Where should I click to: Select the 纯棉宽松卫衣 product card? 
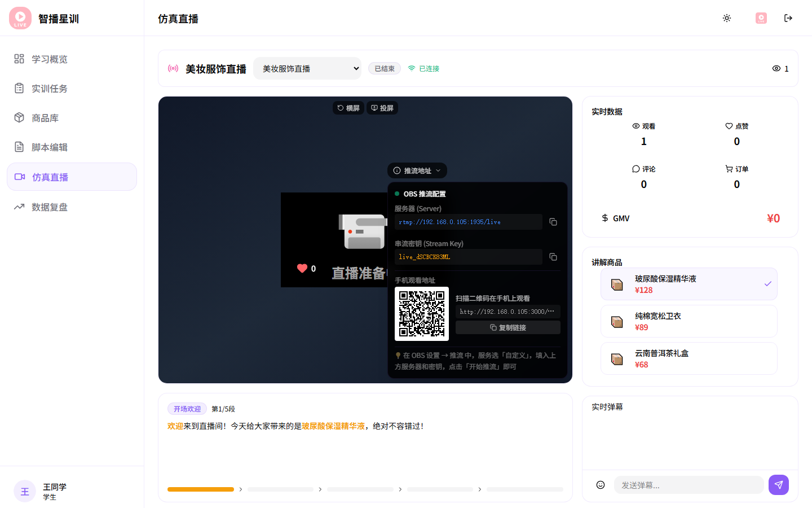[689, 321]
